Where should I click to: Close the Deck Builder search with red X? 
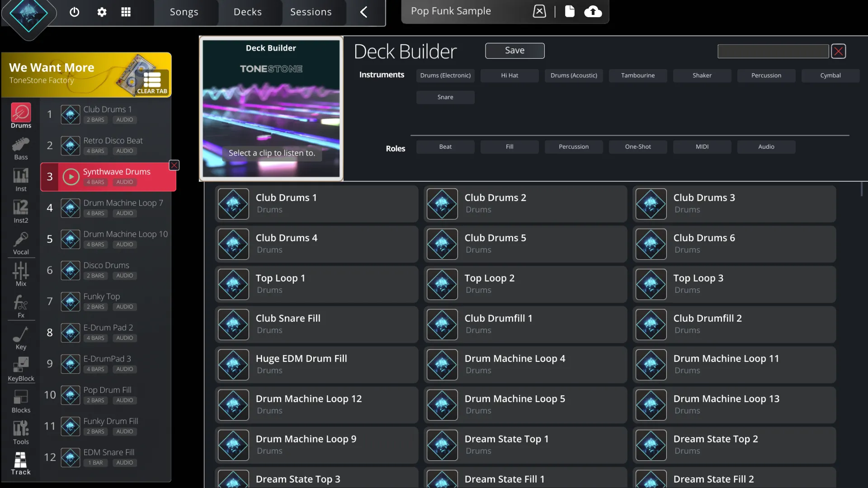[839, 51]
